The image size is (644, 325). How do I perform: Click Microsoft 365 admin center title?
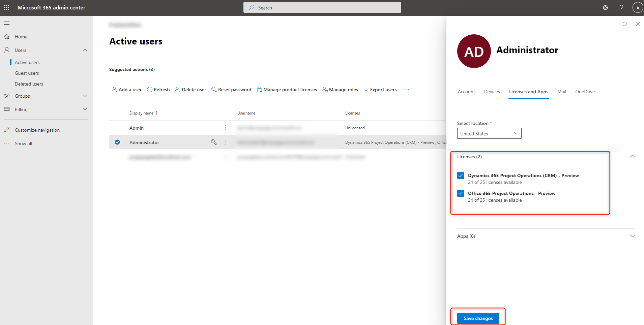click(51, 7)
